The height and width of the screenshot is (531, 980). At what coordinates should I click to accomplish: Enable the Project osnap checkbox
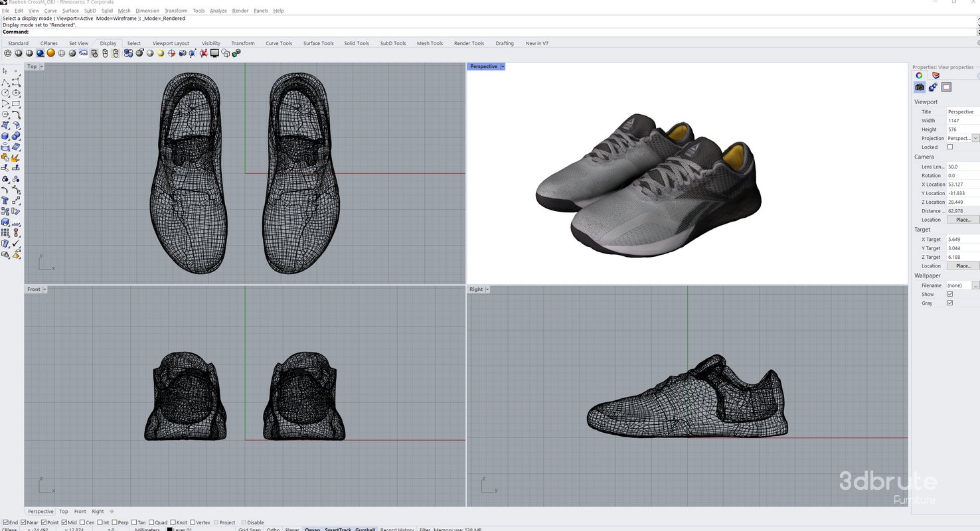[216, 522]
